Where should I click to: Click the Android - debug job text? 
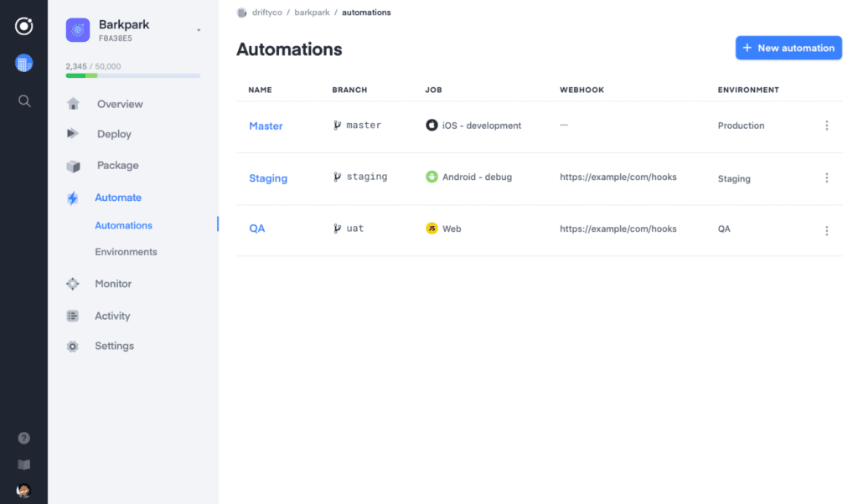coord(477,177)
